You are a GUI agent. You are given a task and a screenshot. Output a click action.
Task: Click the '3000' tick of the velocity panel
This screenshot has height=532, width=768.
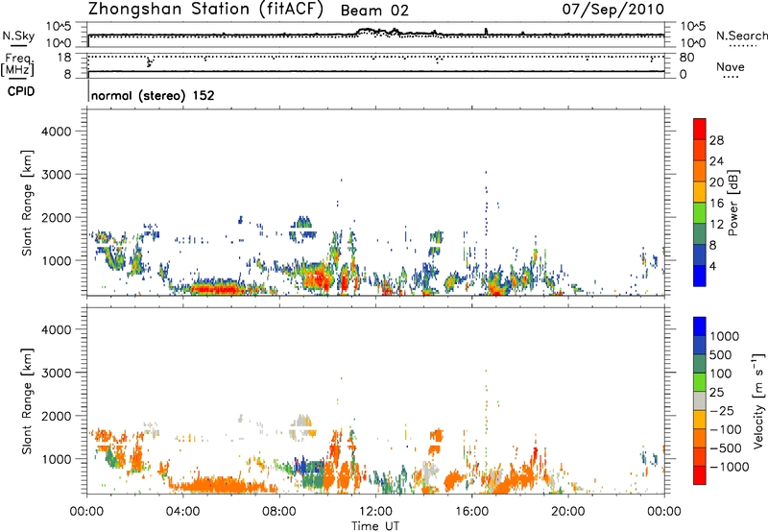pos(56,373)
